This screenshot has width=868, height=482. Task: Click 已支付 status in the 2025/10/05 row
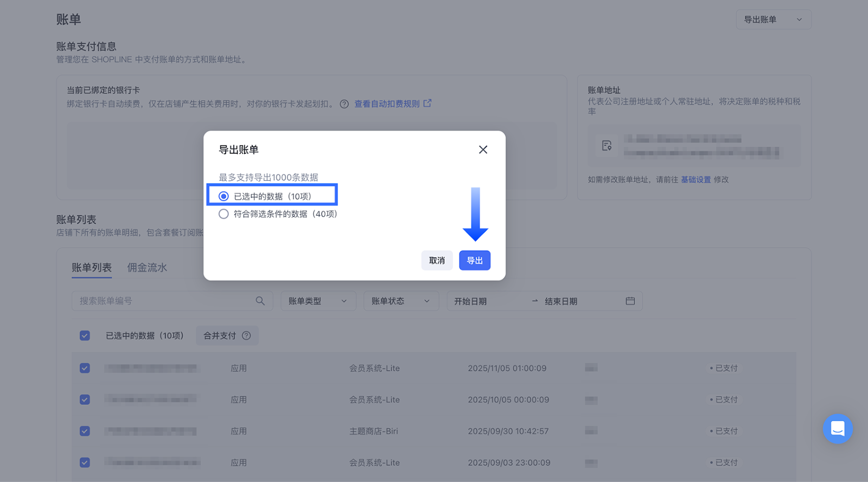[726, 399]
